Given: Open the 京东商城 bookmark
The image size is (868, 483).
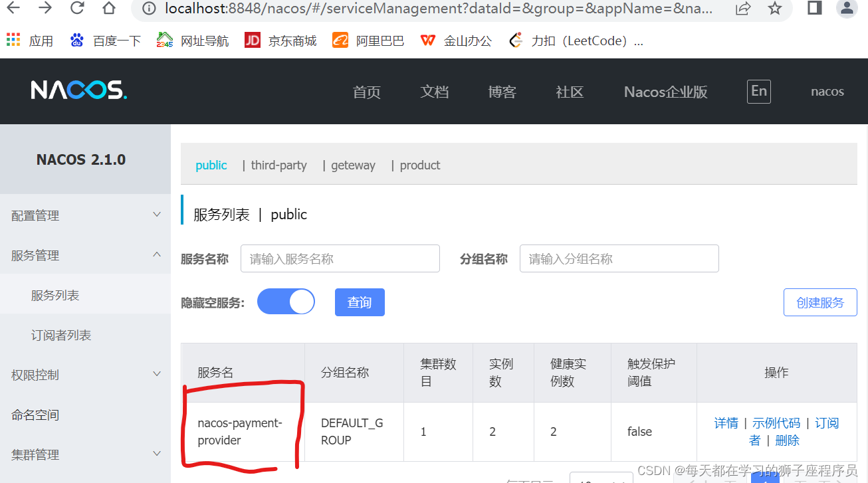Looking at the screenshot, I should pos(280,41).
